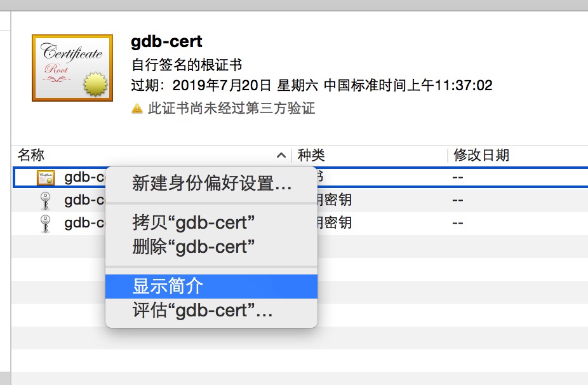Click second key row's 密钥 kind cell
This screenshot has height=385, width=588.
click(335, 223)
